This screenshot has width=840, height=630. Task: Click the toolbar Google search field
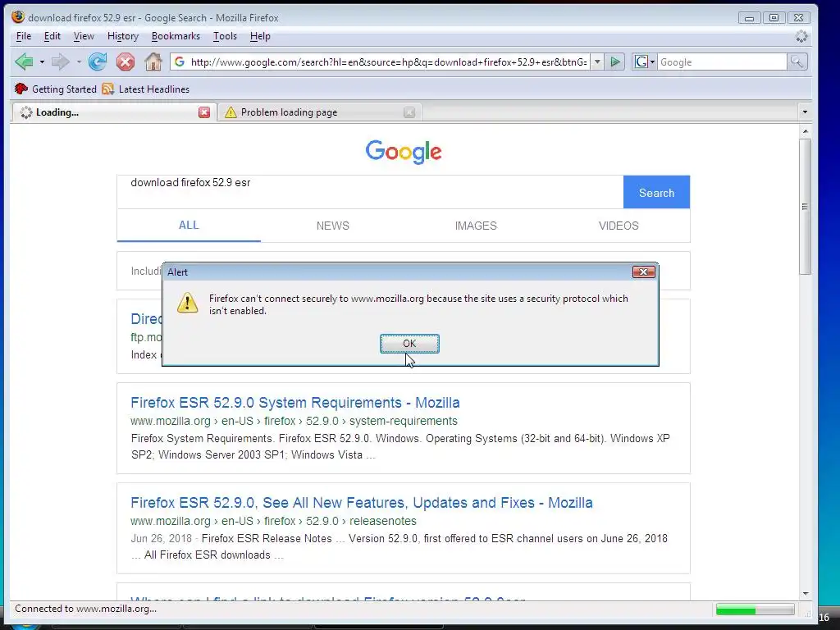(722, 62)
